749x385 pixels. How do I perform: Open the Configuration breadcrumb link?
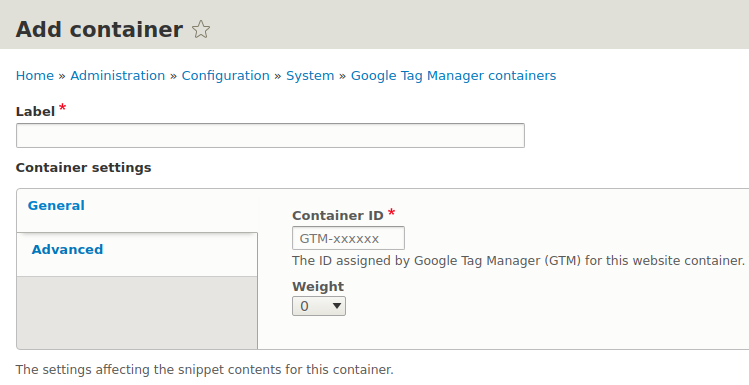coord(225,75)
